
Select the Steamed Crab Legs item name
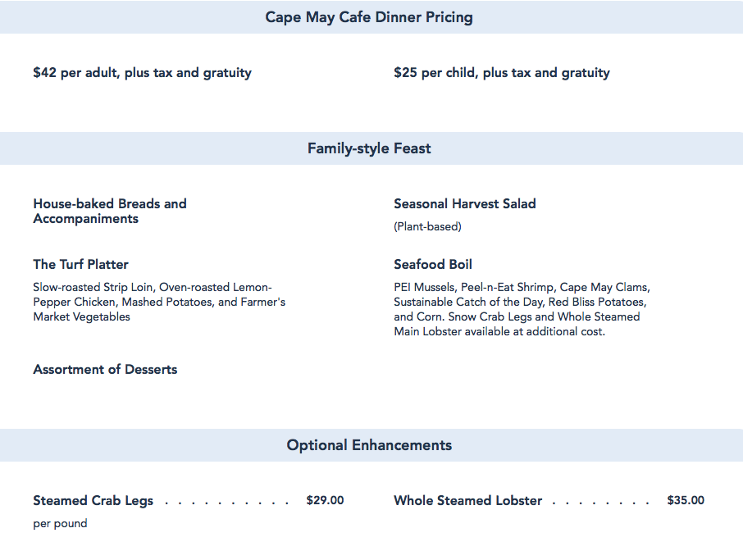(x=93, y=501)
